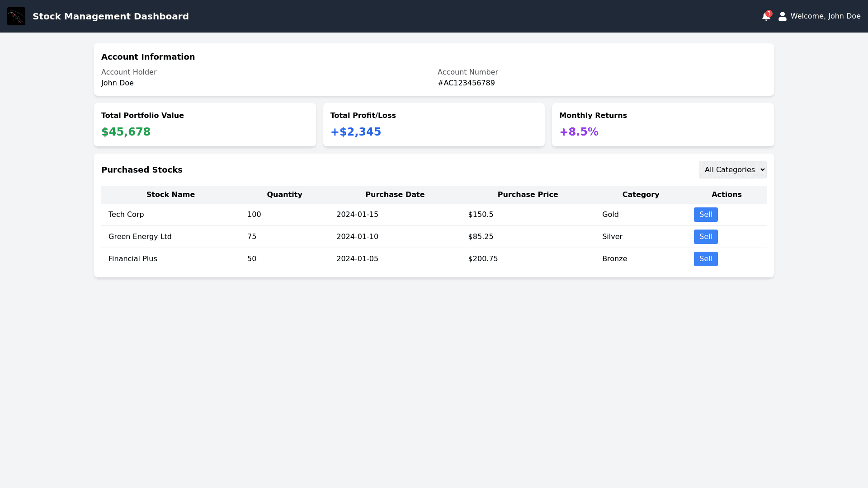Click the Quantity column header
This screenshot has width=868, height=488.
pos(284,195)
